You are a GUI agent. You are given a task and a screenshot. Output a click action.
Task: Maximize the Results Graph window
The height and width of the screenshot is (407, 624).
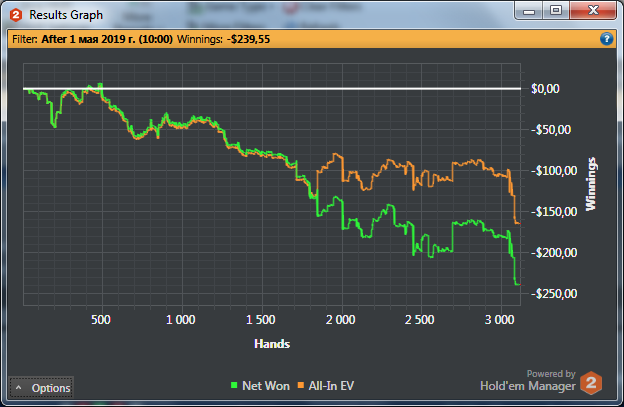point(556,10)
